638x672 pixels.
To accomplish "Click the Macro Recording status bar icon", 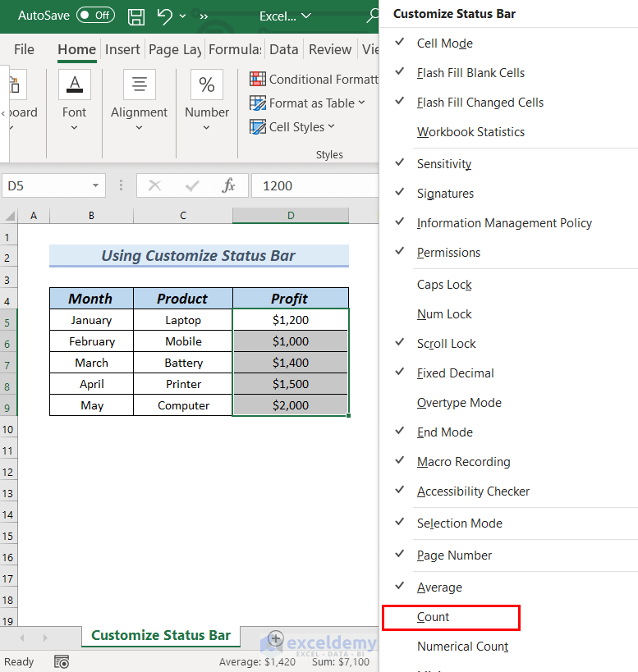I will [x=62, y=661].
